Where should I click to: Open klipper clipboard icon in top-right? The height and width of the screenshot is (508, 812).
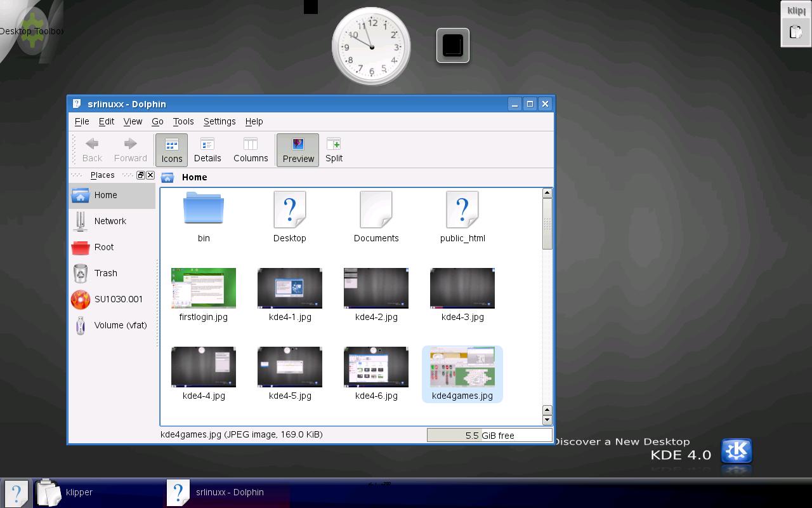[x=796, y=32]
